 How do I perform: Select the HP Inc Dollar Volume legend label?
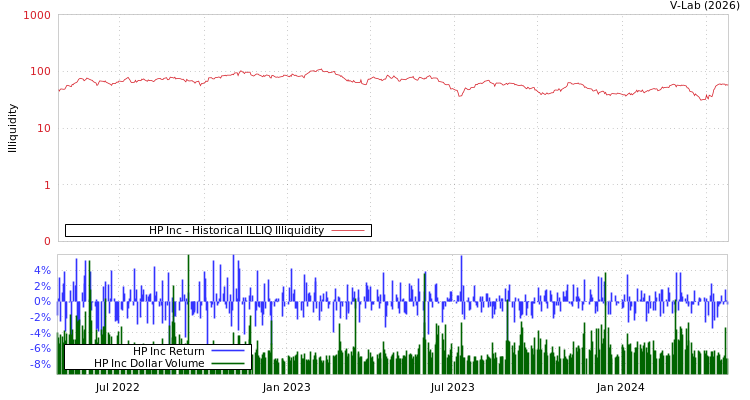click(x=149, y=363)
